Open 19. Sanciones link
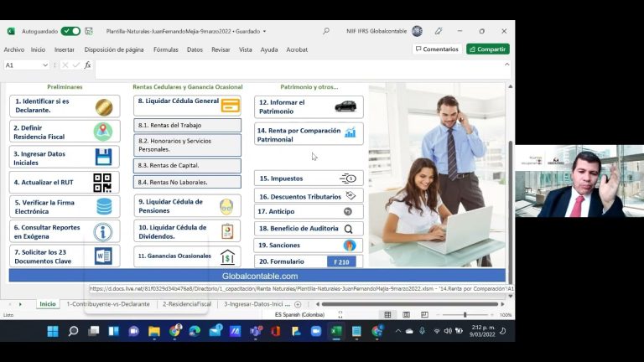Viewport: 644px width, 362px height. [x=309, y=245]
